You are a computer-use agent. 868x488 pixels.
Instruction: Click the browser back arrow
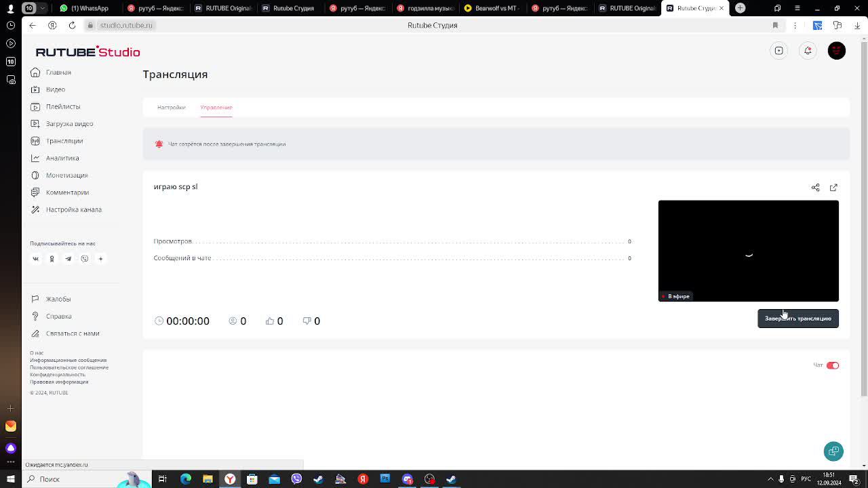33,25
